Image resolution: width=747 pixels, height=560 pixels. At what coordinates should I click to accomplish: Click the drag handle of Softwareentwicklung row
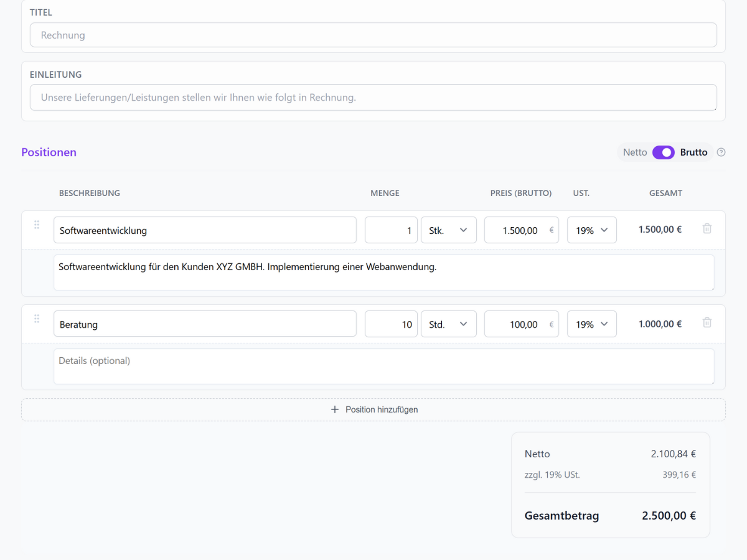coord(37,225)
